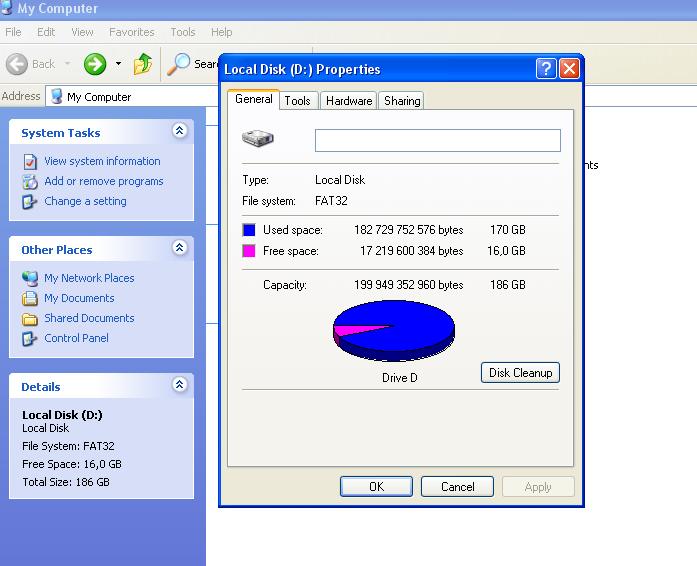Click the OK button
The width and height of the screenshot is (697, 566).
(x=377, y=486)
